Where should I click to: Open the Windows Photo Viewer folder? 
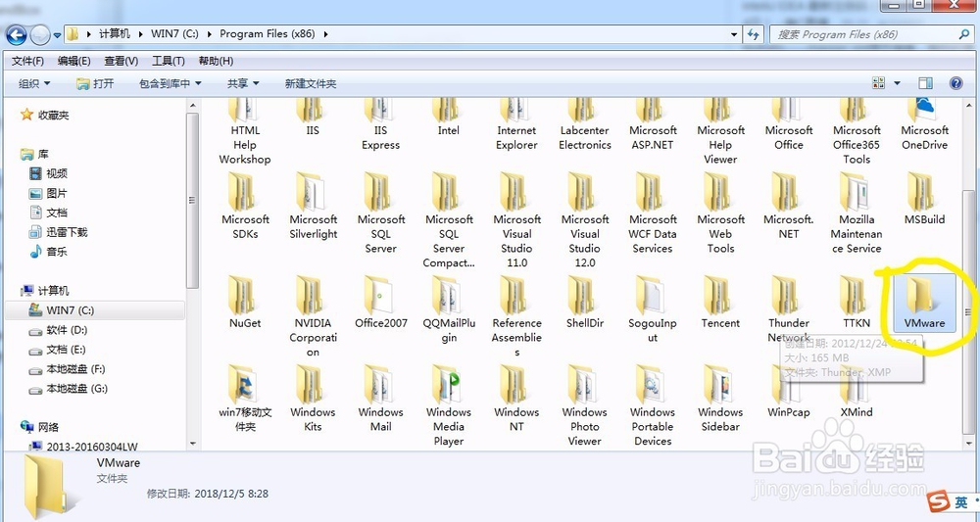point(584,406)
